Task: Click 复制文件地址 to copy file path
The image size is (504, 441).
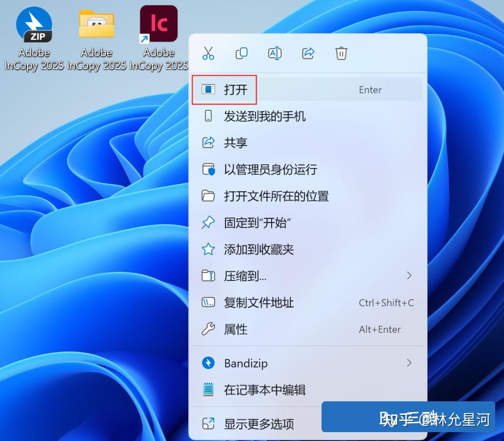Action: click(x=259, y=303)
